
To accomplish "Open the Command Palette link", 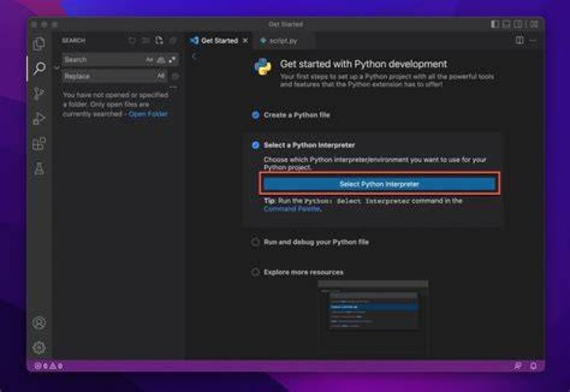I will (292, 209).
